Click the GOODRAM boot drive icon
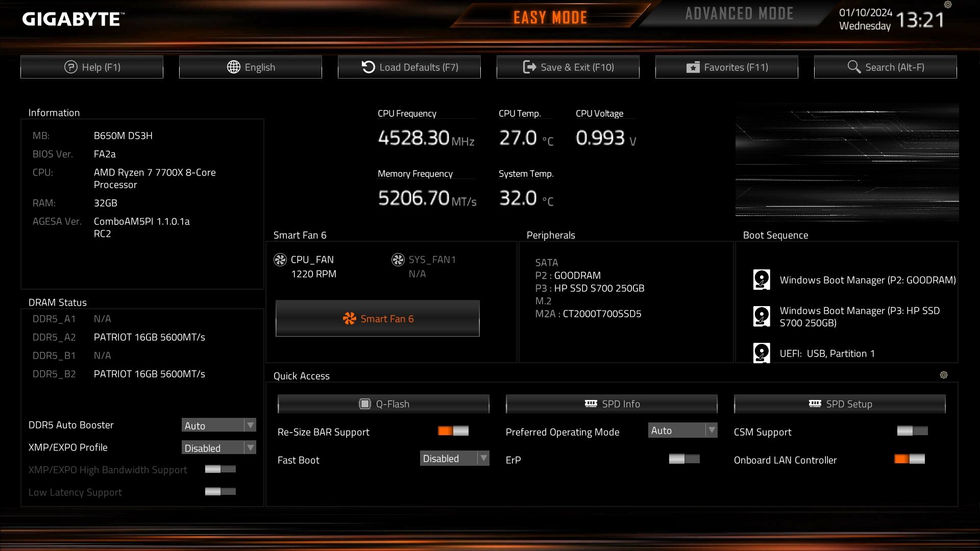The width and height of the screenshot is (980, 551). [x=762, y=280]
